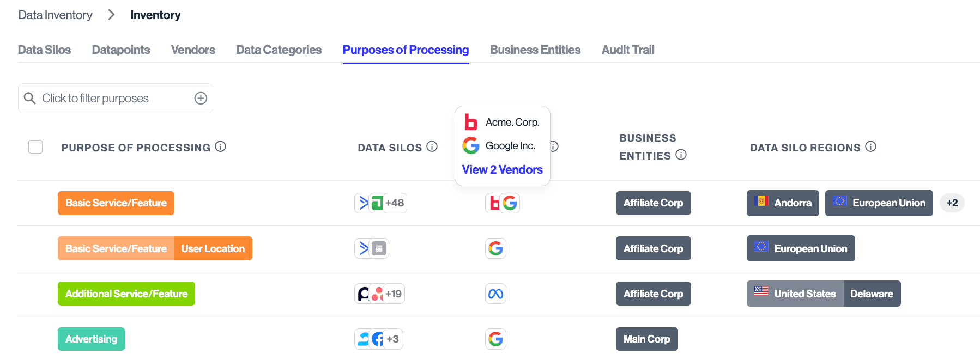Viewport: 980px width, 354px height.
Task: Click the View 2 Vendors link
Action: point(502,169)
